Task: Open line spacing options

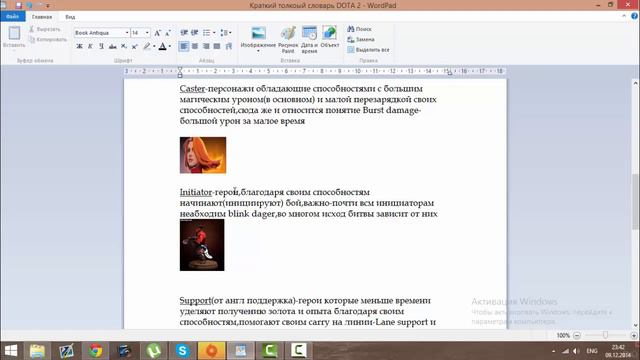Action: [225, 33]
